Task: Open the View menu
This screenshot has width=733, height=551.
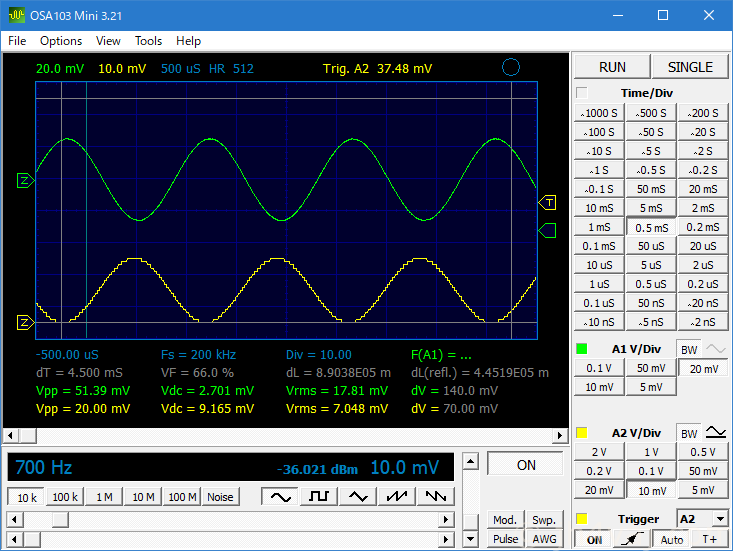Action: (x=108, y=41)
